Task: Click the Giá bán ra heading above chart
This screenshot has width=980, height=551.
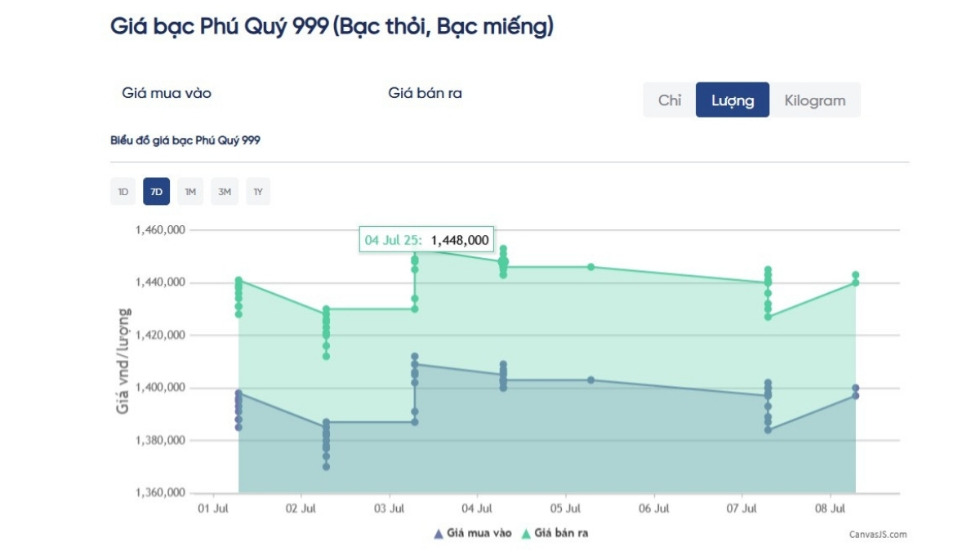Action: (425, 93)
